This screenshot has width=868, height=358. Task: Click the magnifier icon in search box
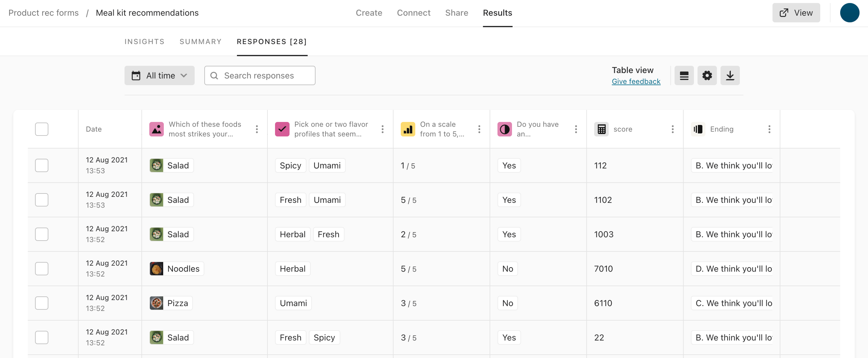point(214,76)
